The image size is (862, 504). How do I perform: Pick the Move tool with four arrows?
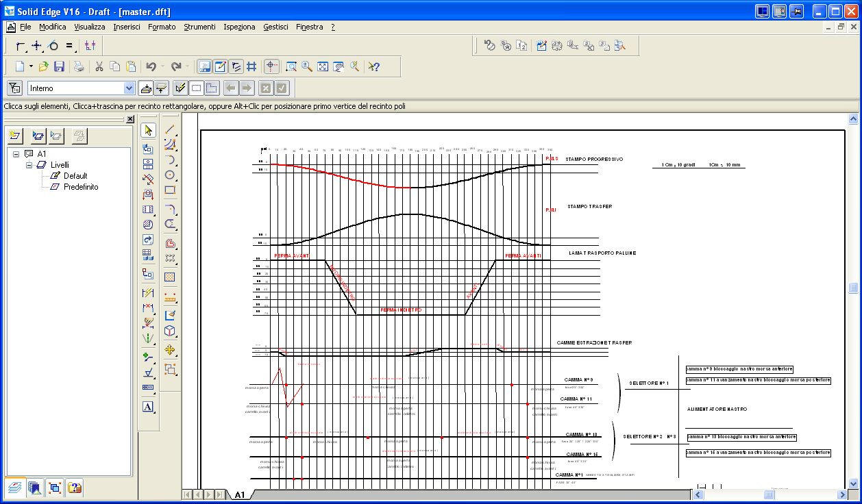click(170, 350)
